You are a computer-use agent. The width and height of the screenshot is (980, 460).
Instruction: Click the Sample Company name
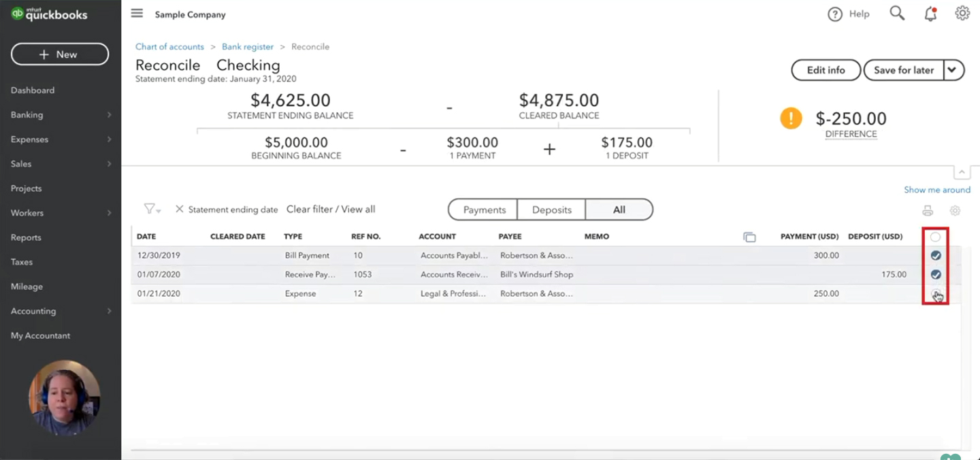click(x=190, y=14)
